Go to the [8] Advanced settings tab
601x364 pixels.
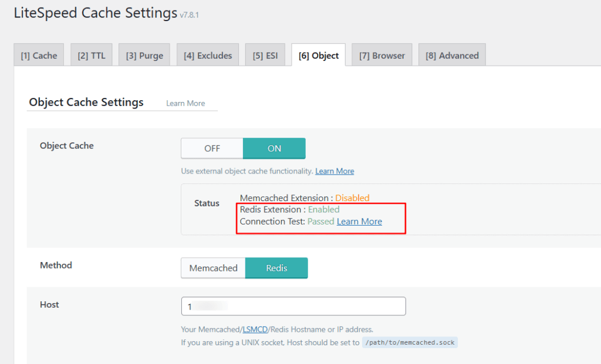tap(451, 55)
